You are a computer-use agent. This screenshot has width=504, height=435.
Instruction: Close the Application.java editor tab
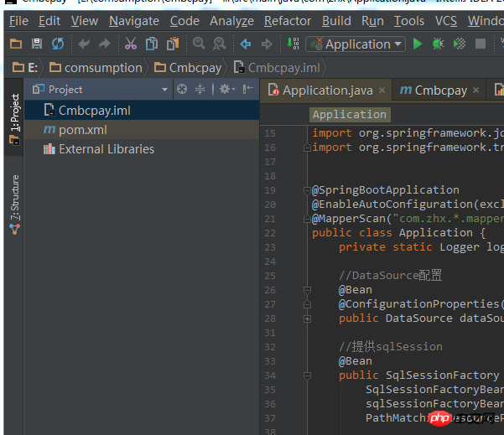point(382,91)
